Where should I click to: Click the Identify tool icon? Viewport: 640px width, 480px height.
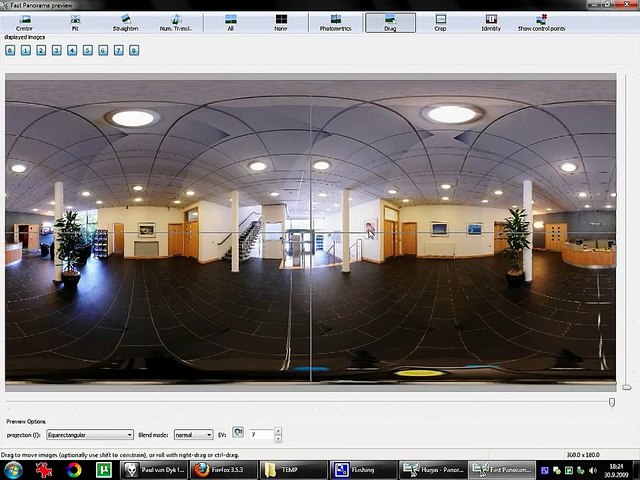[491, 22]
